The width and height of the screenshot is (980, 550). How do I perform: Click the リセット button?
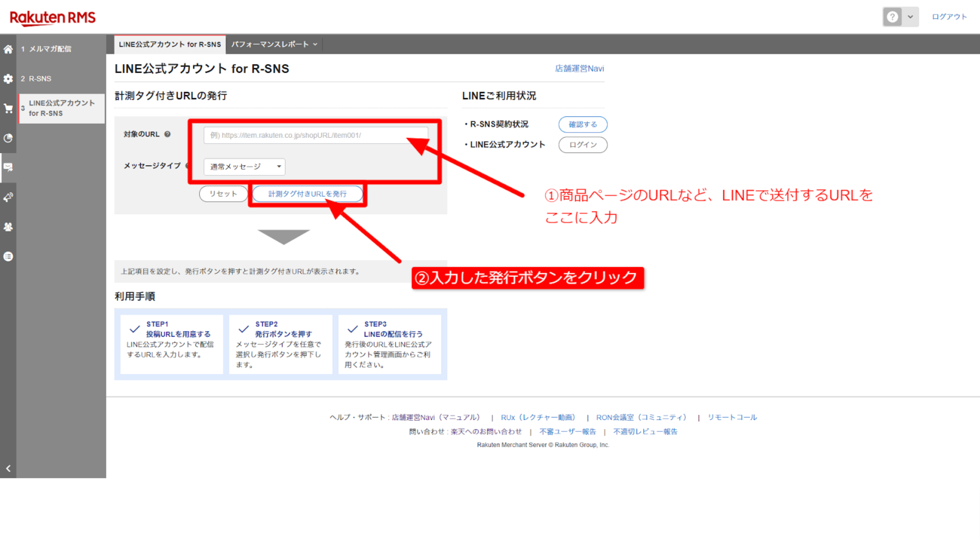tap(223, 194)
